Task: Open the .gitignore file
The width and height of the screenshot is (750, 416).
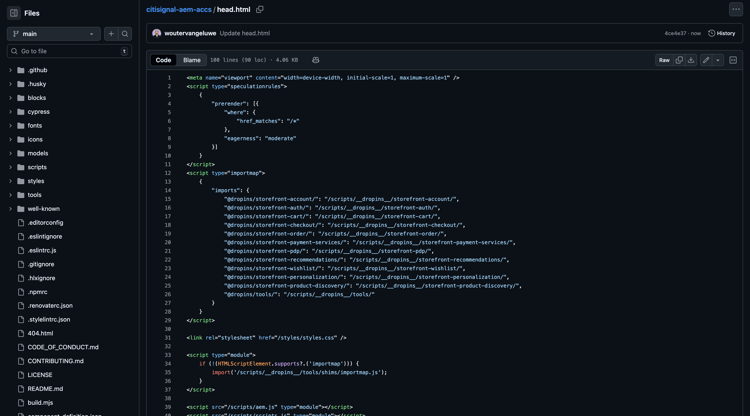Action: tap(41, 264)
